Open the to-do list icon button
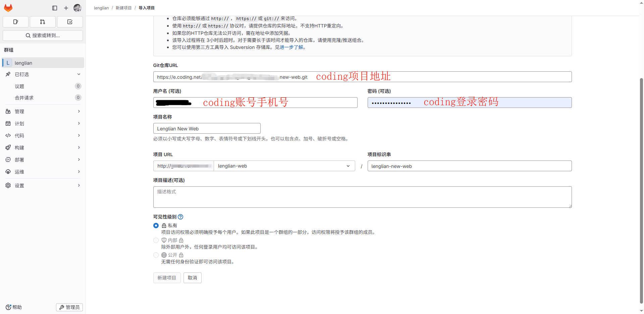The image size is (644, 314). tap(70, 22)
